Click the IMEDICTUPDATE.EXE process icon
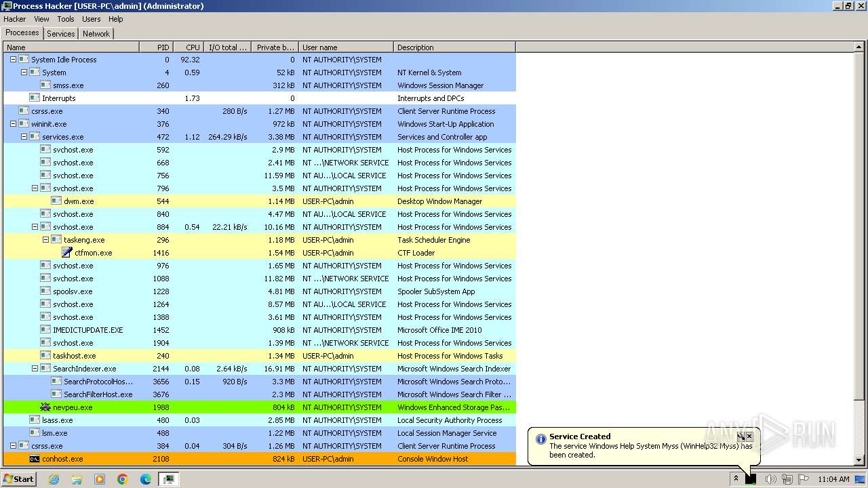 click(x=45, y=330)
